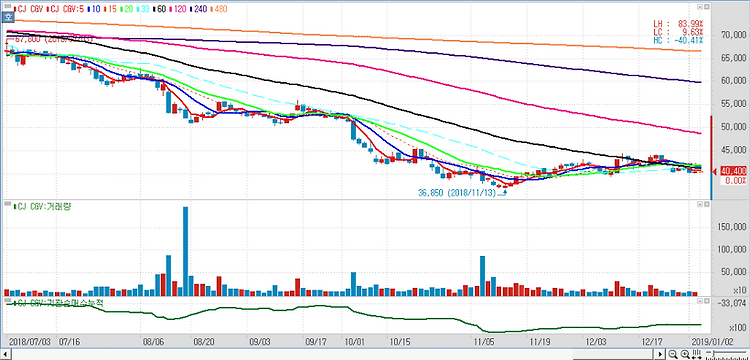Select the 15-day moving average legend
Screen dimensions: 750x360
(x=111, y=9)
